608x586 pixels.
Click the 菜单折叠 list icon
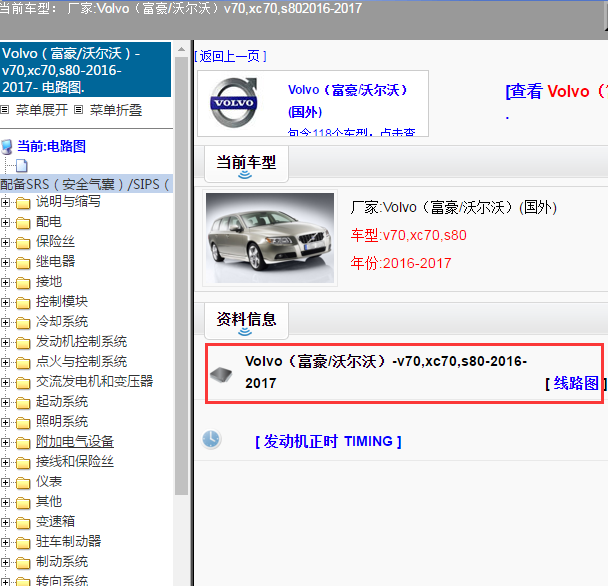(78, 110)
